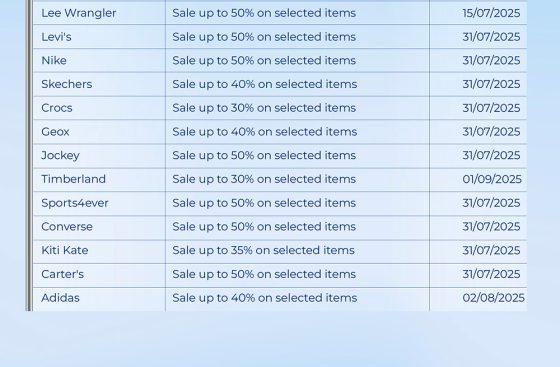Select the Converse brand entry
This screenshot has width=560, height=367.
coord(67,227)
